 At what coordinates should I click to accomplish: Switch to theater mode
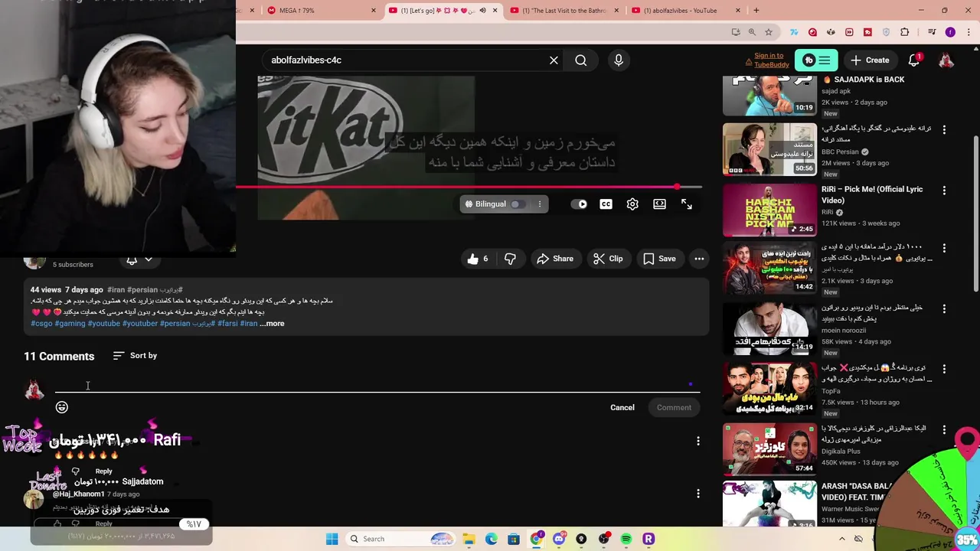[x=659, y=204]
